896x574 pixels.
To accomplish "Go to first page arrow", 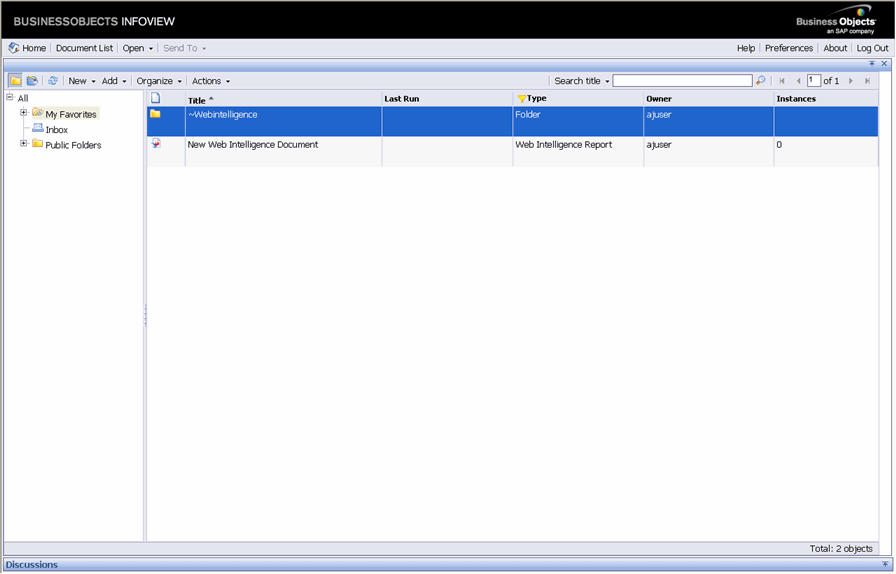I will 782,81.
